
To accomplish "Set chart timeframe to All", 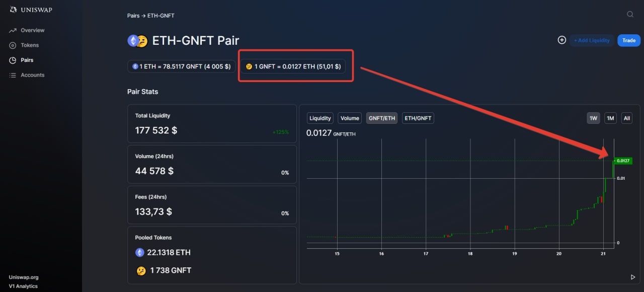I will [626, 118].
